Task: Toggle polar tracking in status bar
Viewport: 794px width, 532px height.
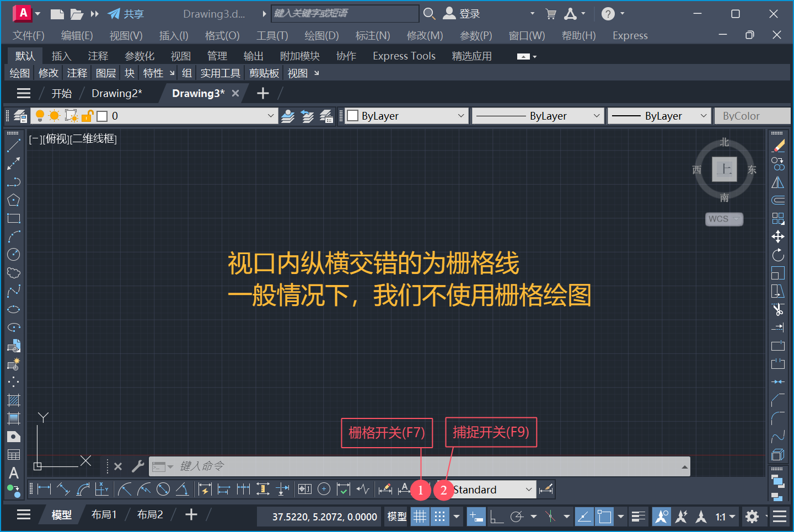Action: click(x=517, y=517)
